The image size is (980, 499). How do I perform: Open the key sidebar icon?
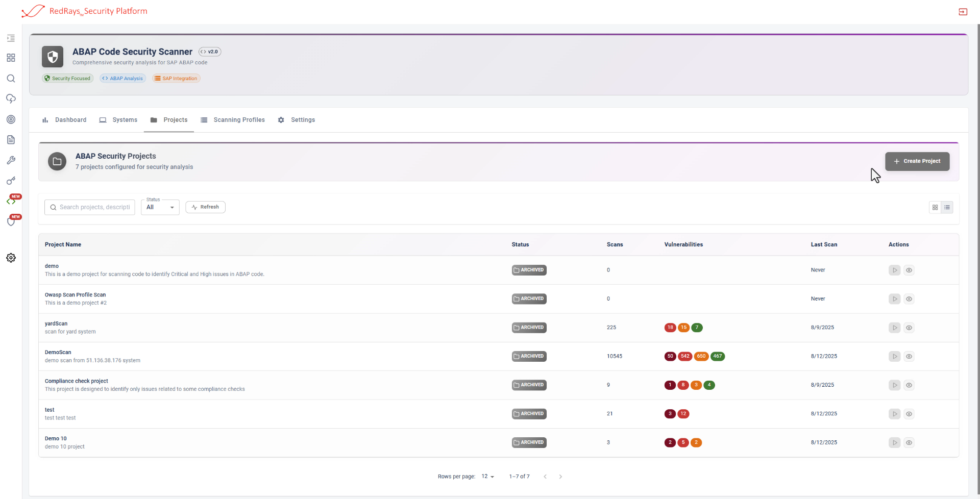(11, 181)
